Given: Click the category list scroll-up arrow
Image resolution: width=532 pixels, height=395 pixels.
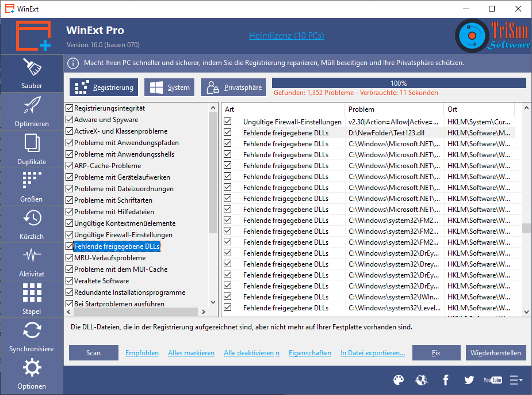Looking at the screenshot, I should pos(213,108).
